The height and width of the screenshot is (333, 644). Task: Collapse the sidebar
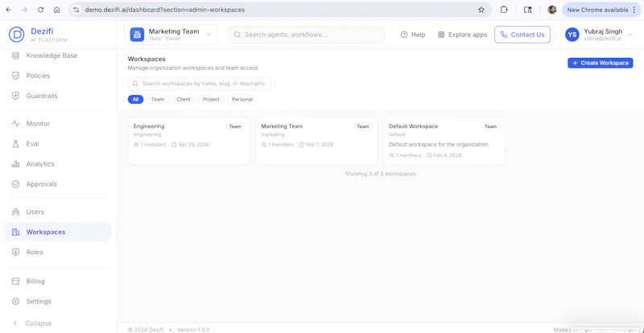(x=33, y=323)
